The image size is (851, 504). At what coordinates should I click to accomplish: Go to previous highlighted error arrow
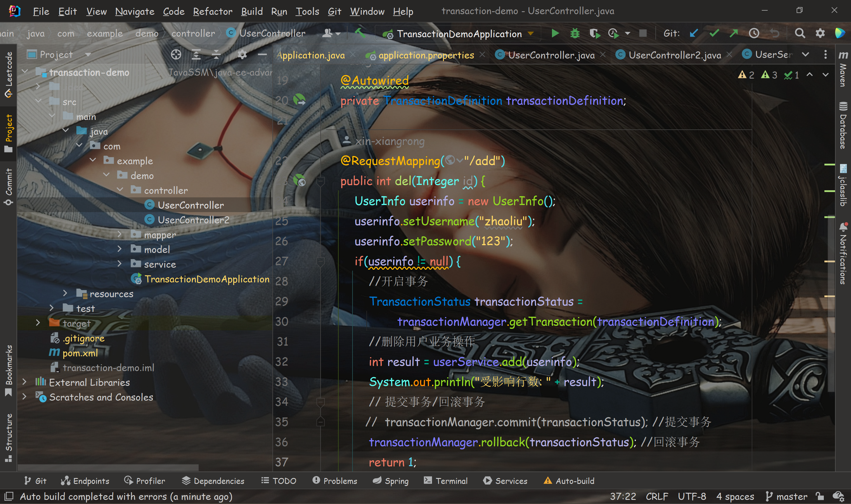809,75
